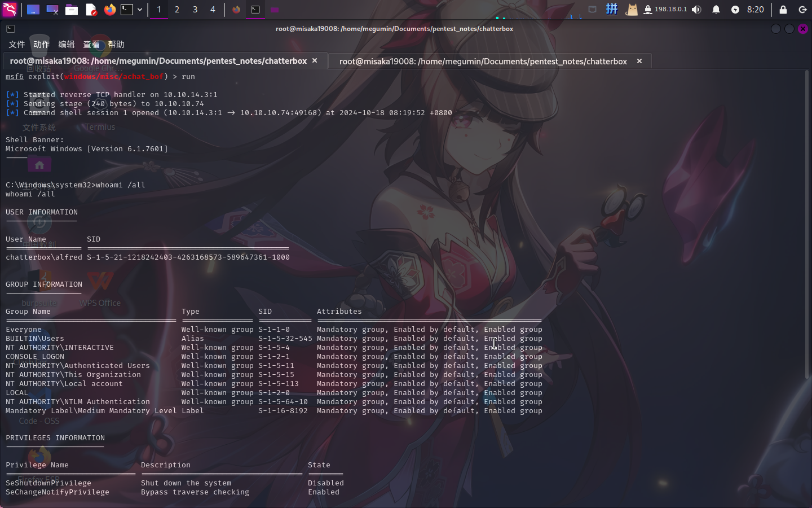812x508 pixels.
Task: Click the 'USER INFORMATION' heading
Action: point(42,212)
